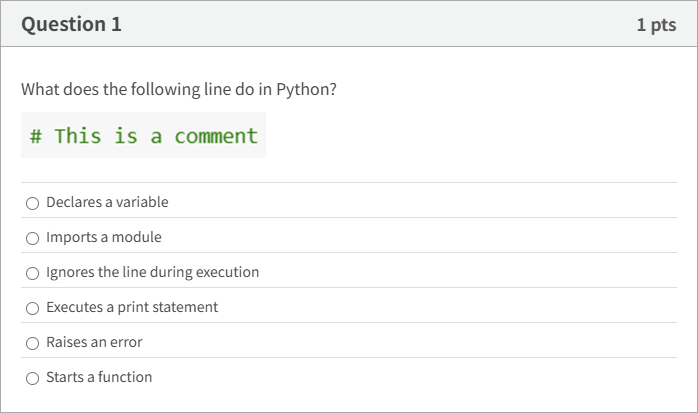
Task: Pick 'Ignores the line during execution' answer
Action: tap(32, 273)
